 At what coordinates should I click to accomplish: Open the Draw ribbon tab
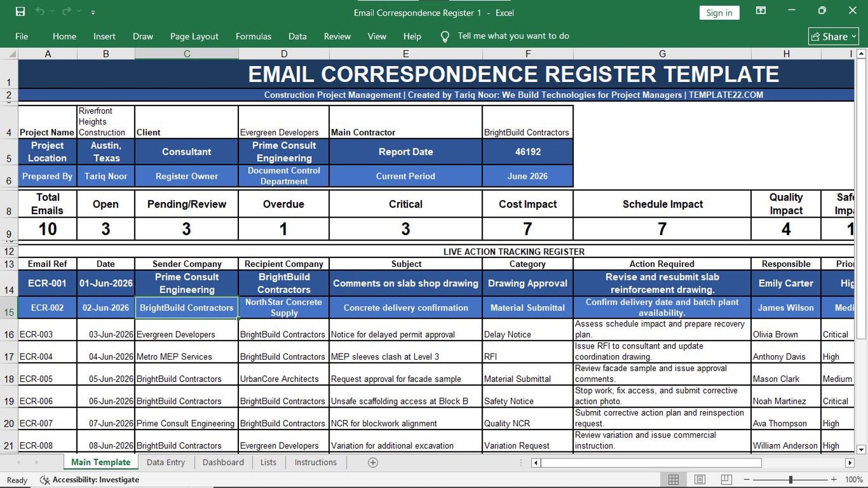click(143, 36)
